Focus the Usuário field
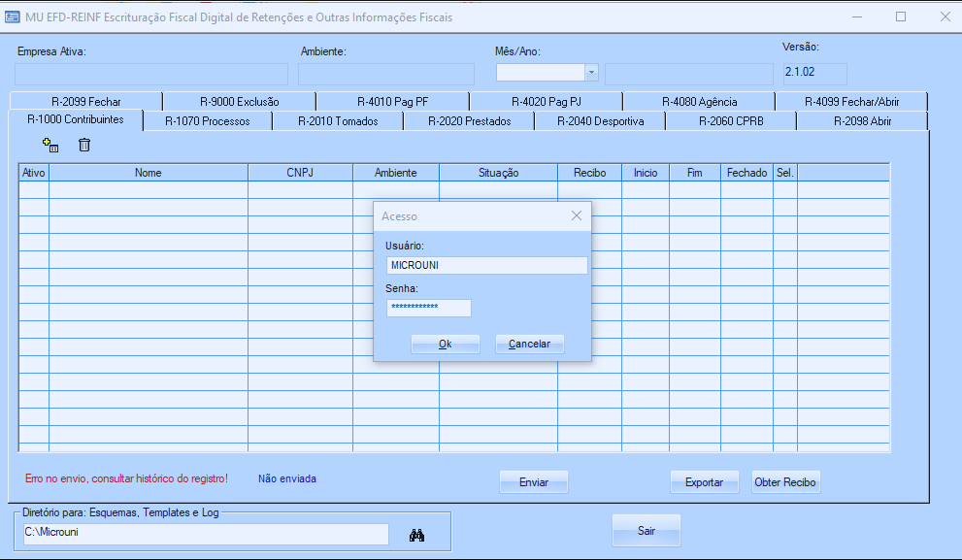 click(486, 265)
